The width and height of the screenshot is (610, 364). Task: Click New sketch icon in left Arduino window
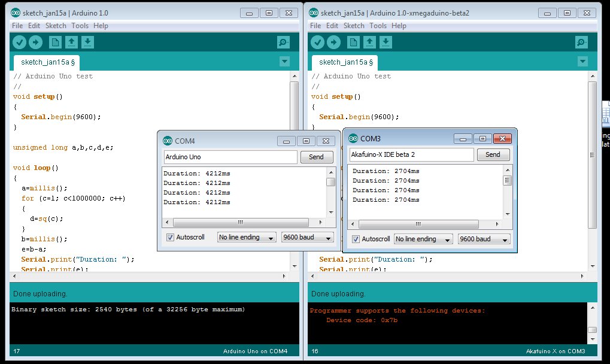(x=55, y=42)
